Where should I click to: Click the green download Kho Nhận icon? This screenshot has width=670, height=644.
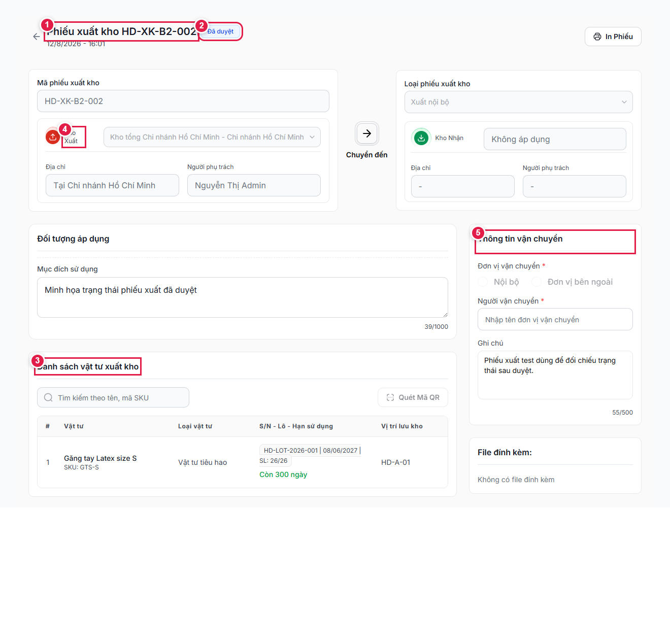coord(421,138)
